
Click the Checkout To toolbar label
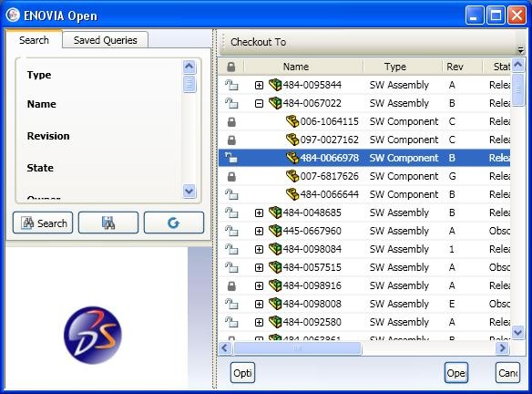pos(258,42)
